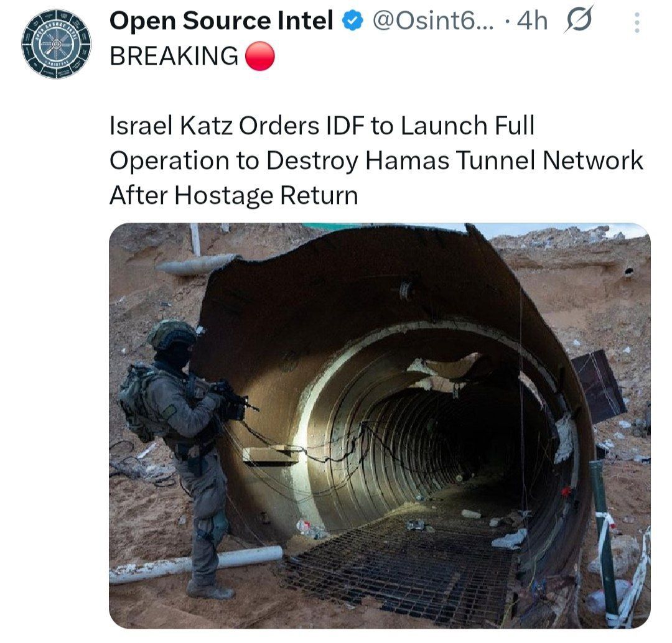Open the three-dot more options menu
The image size is (672, 643).
[637, 23]
